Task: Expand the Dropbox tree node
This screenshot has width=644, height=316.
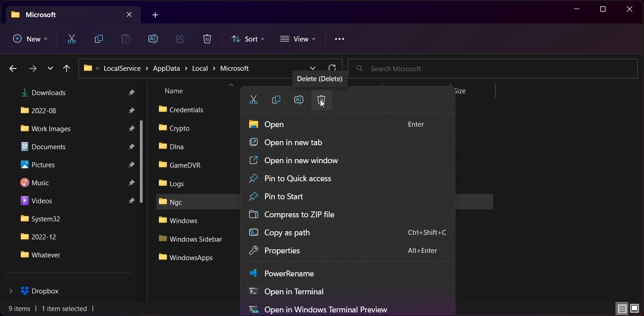Action: coord(11,291)
